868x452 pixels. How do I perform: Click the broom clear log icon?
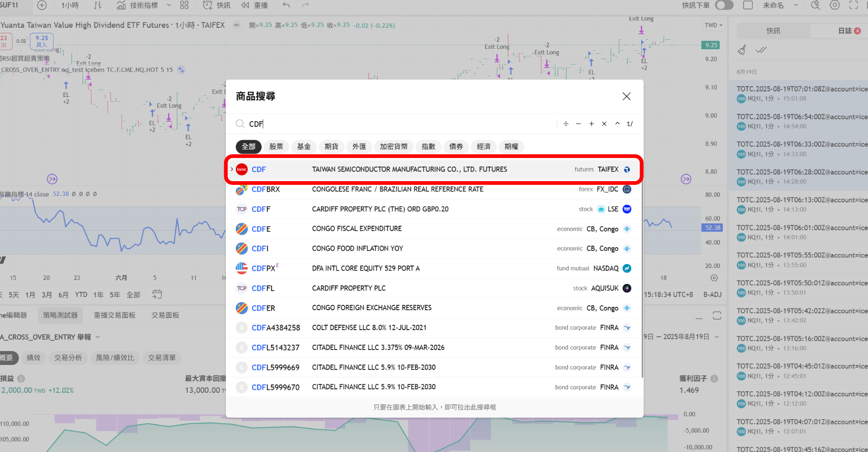tap(742, 50)
